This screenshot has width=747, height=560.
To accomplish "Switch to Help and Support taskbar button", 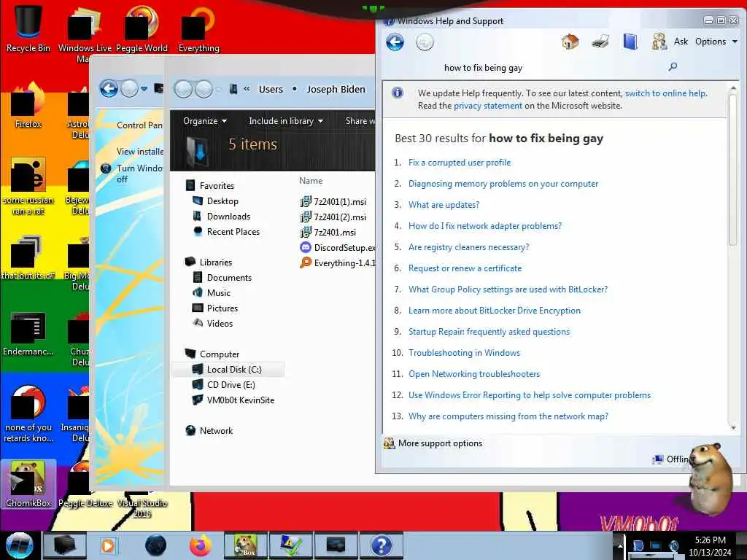I will click(x=381, y=545).
